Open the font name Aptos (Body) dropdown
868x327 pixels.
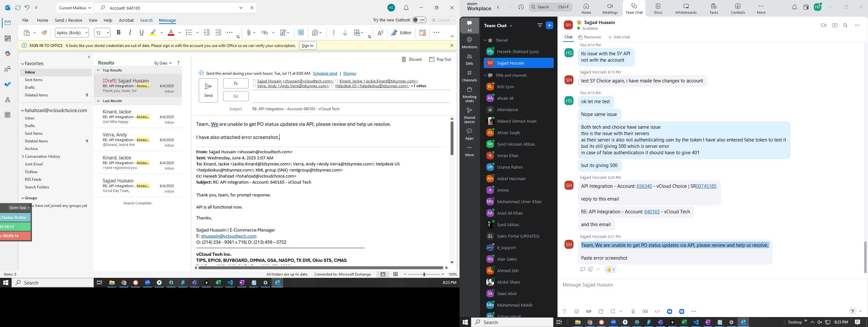pyautogui.click(x=86, y=32)
